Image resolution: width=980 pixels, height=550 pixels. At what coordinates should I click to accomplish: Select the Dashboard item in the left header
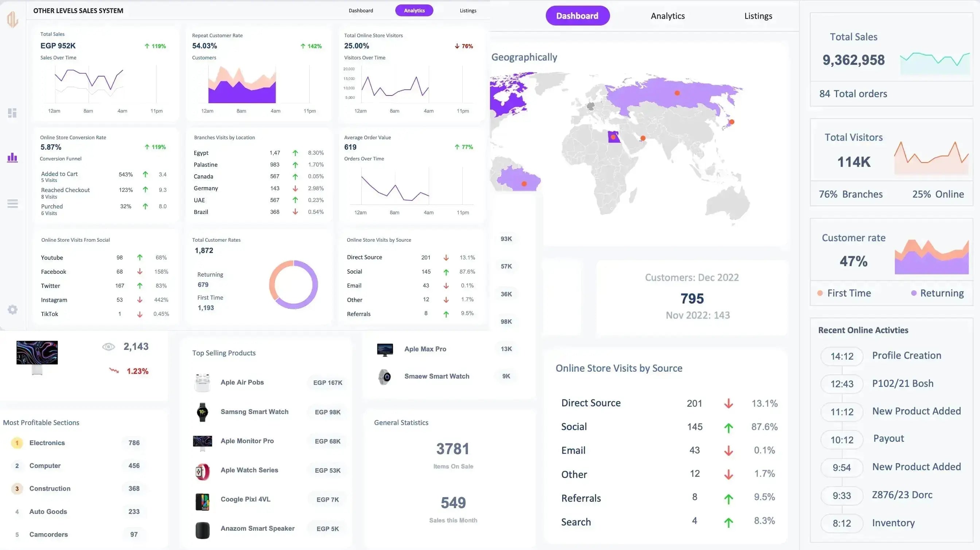[x=361, y=10]
